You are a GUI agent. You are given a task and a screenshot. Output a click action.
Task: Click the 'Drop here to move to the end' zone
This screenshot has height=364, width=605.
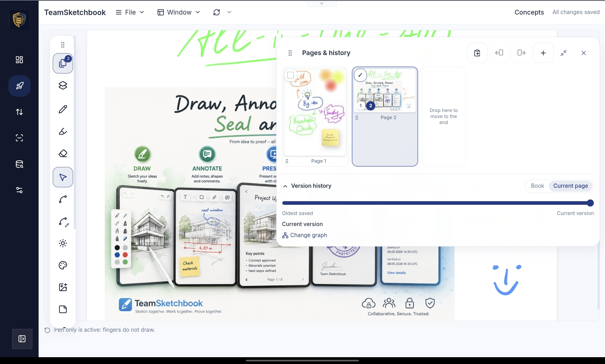(444, 116)
